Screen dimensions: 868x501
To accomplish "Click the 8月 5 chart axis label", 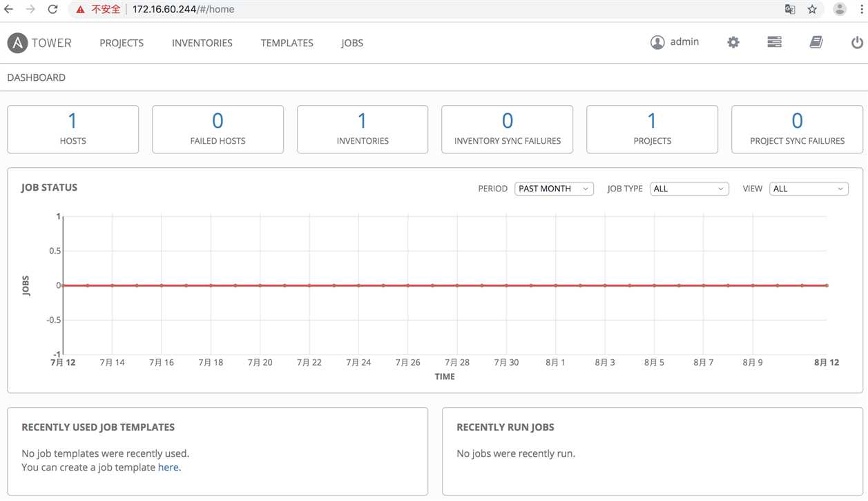I will [654, 363].
